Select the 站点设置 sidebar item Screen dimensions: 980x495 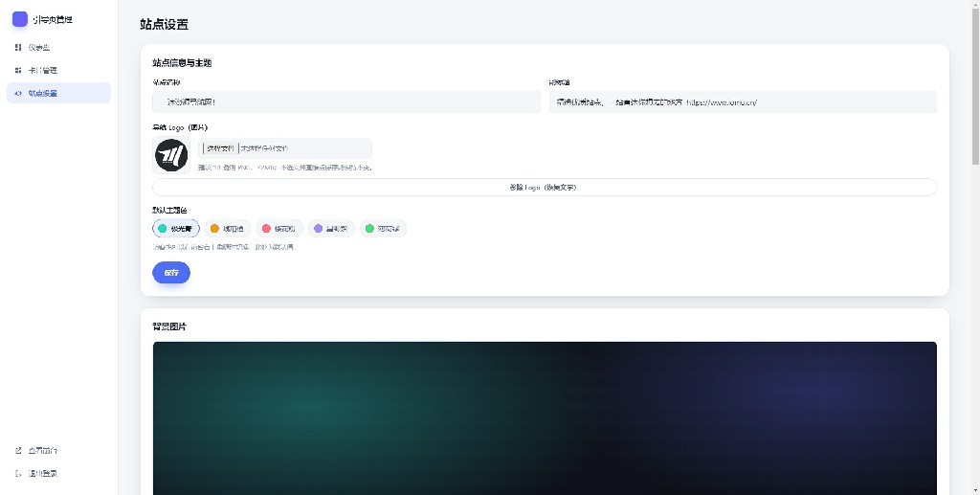(x=58, y=93)
